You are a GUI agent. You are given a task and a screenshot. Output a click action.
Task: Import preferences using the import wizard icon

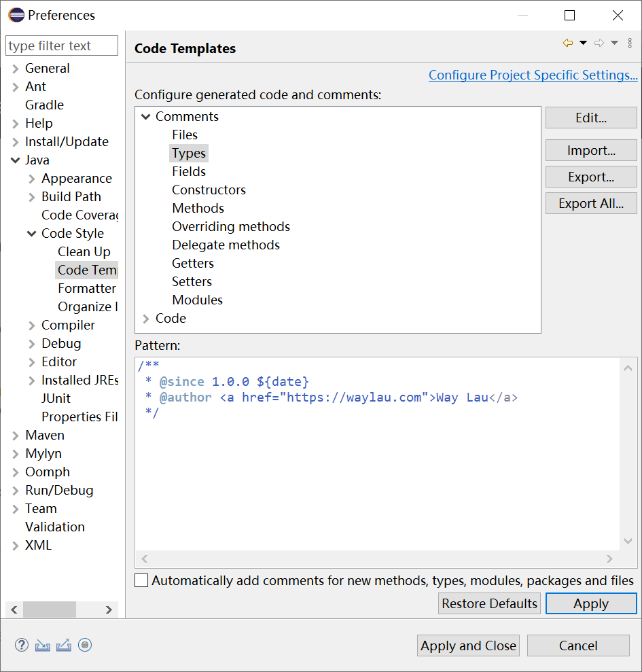[x=42, y=645]
